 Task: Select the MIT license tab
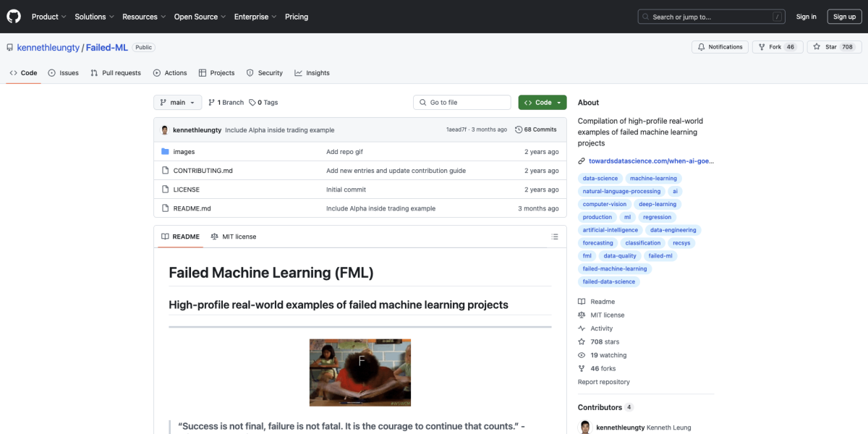pyautogui.click(x=234, y=237)
